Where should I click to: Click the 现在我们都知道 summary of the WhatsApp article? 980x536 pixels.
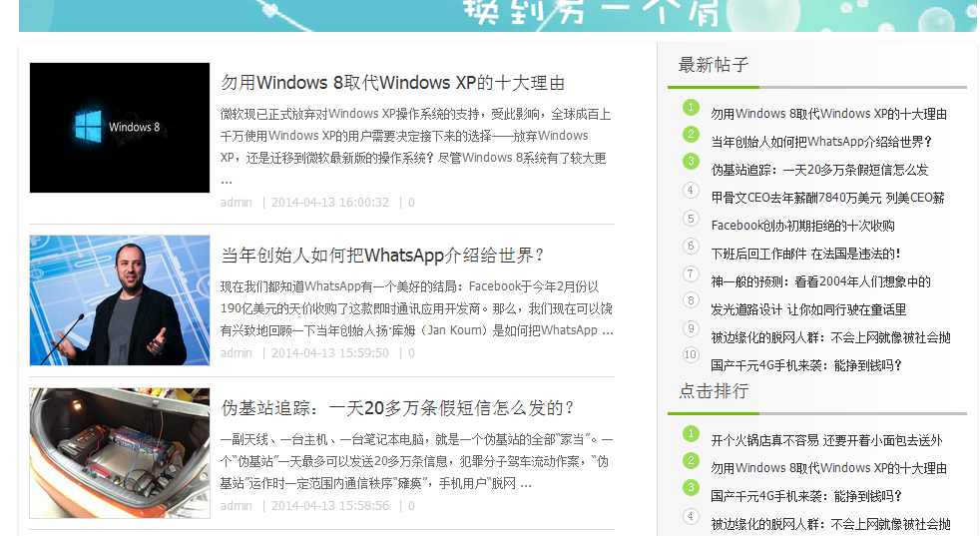point(417,308)
